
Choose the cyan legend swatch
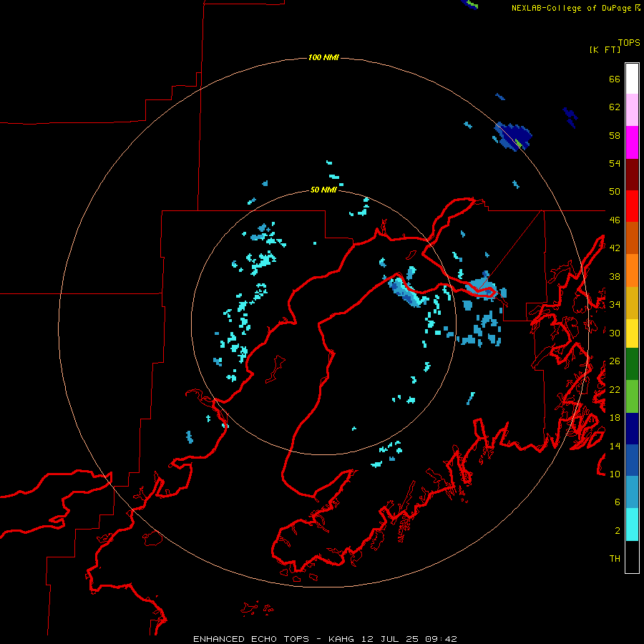632,525
